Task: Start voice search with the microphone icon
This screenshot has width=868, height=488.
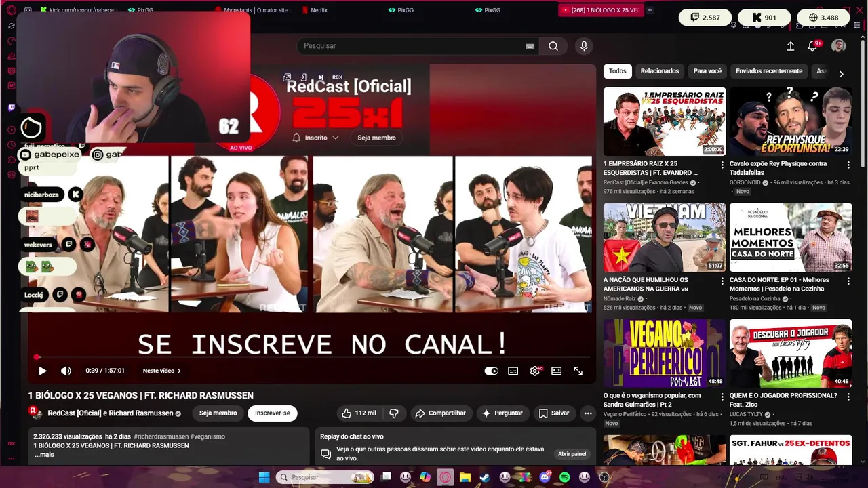Action: pyautogui.click(x=584, y=46)
